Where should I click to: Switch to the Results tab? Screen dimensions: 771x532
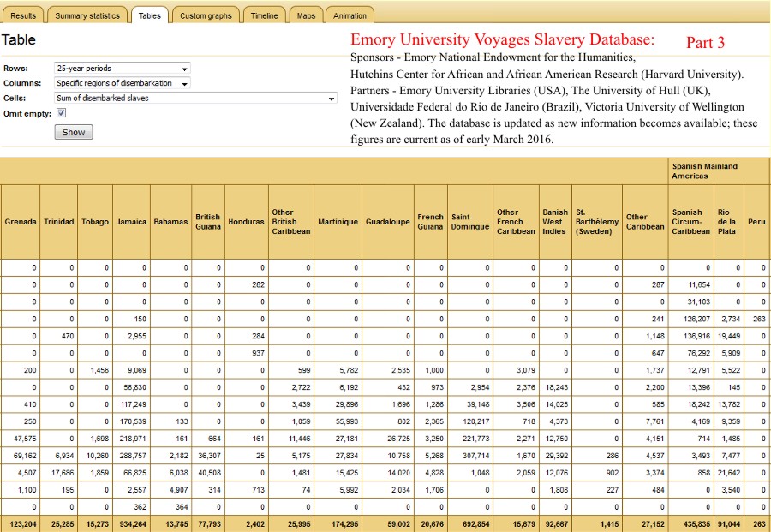tap(23, 15)
